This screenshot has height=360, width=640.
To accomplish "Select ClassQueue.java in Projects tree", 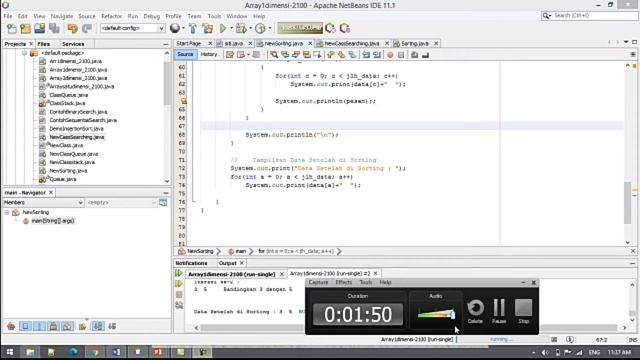I will [69, 95].
